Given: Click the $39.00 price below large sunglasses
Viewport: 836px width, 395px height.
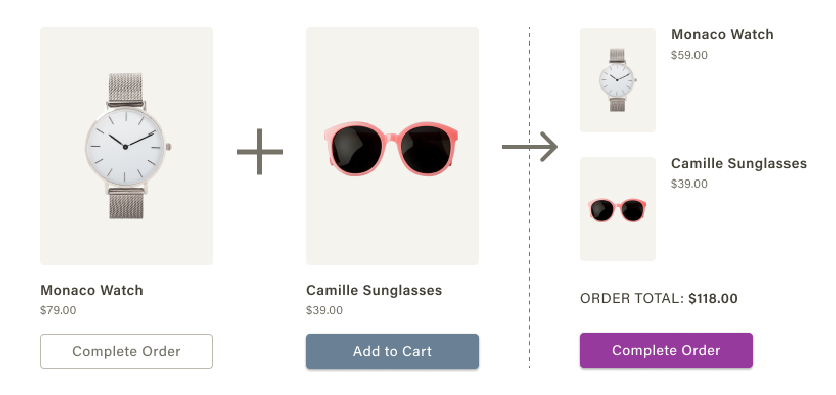Looking at the screenshot, I should pyautogui.click(x=324, y=310).
